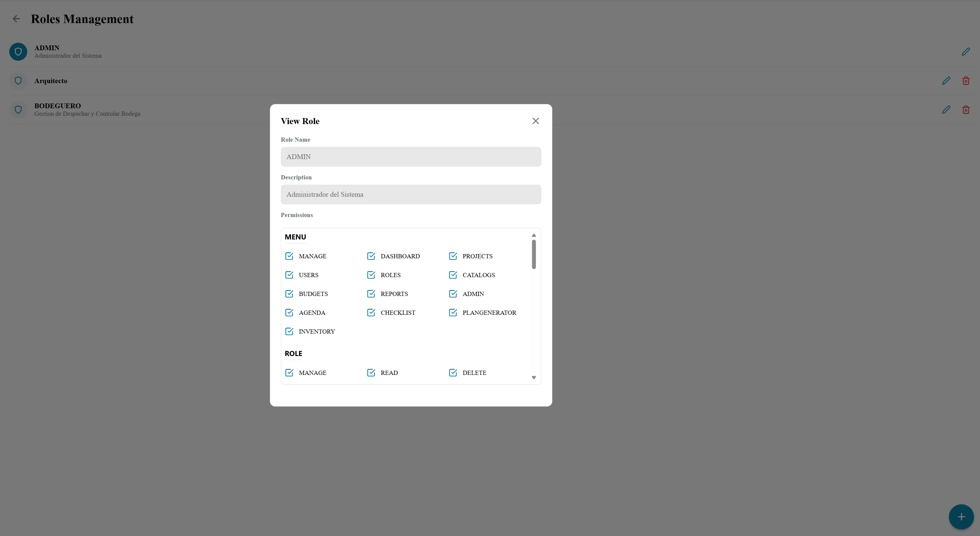Click the BODEGUERO role shield icon
The image size is (980, 536).
point(18,109)
